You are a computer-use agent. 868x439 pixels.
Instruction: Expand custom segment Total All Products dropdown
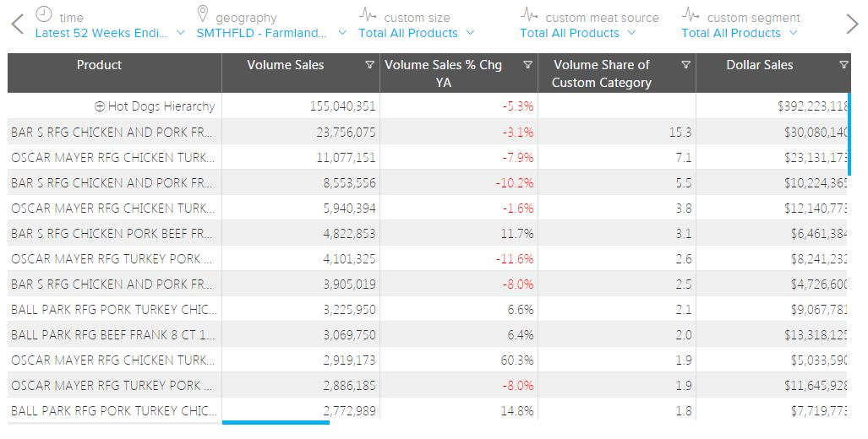(x=739, y=33)
